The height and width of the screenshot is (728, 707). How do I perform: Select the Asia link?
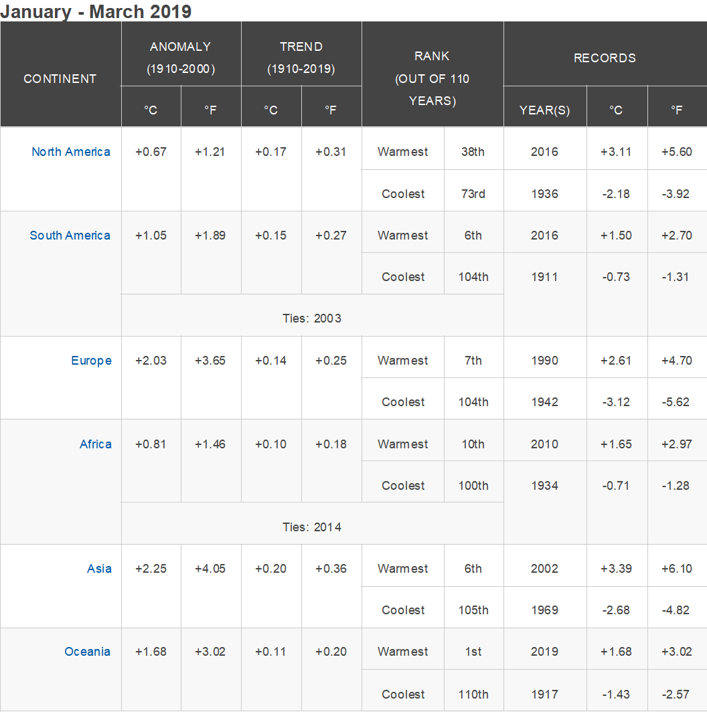pyautogui.click(x=99, y=569)
